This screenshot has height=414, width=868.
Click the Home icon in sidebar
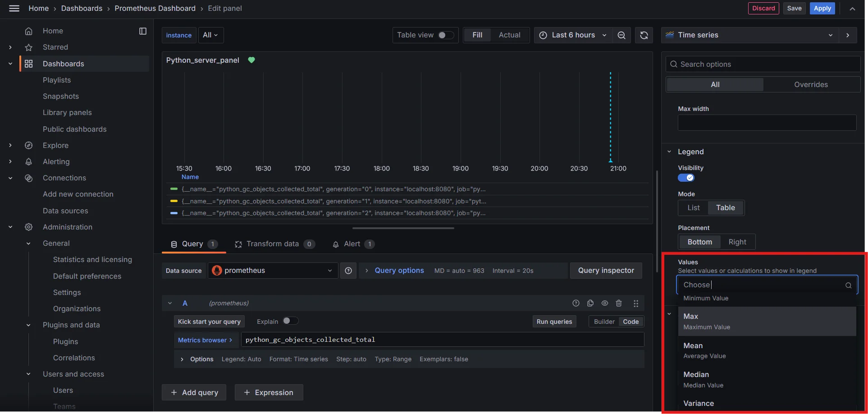point(28,31)
